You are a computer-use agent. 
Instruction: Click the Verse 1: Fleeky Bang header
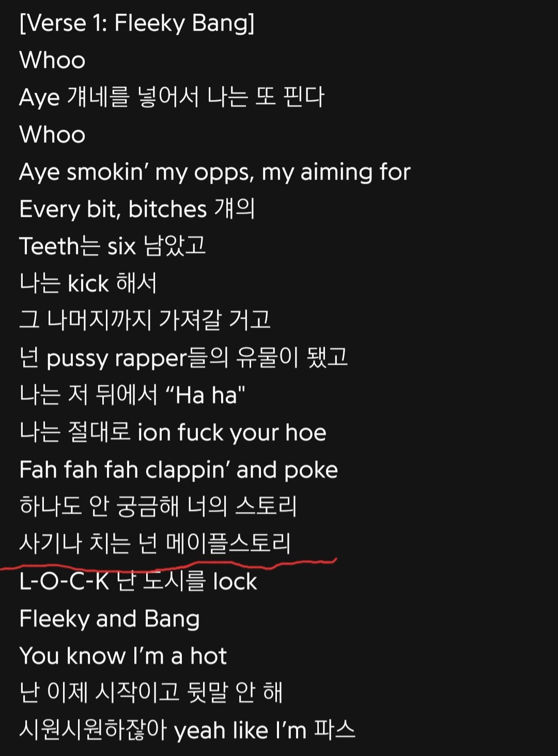[x=137, y=23]
